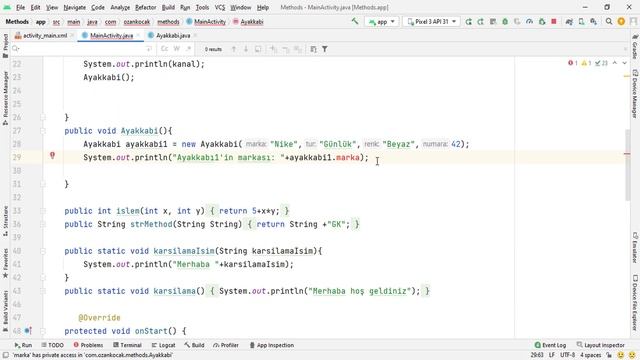
Task: Open the Run tool window
Action: tap(23, 345)
